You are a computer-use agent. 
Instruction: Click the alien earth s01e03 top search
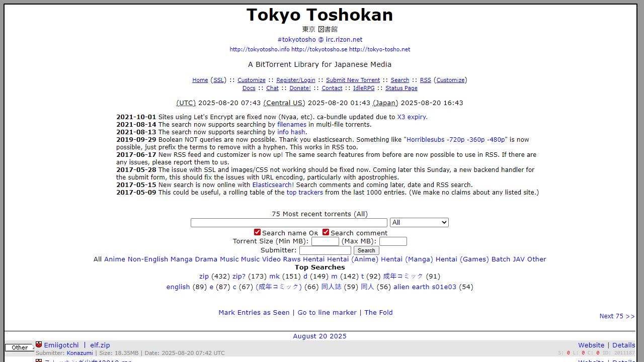(425, 287)
